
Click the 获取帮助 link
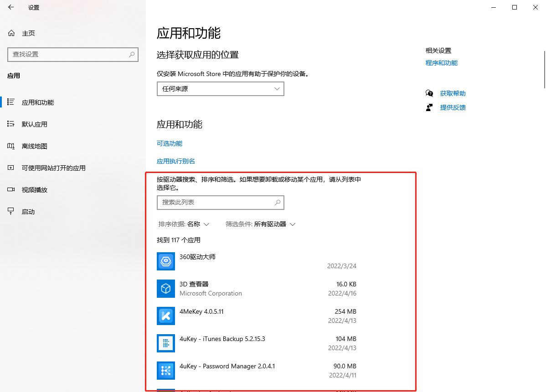pos(453,93)
